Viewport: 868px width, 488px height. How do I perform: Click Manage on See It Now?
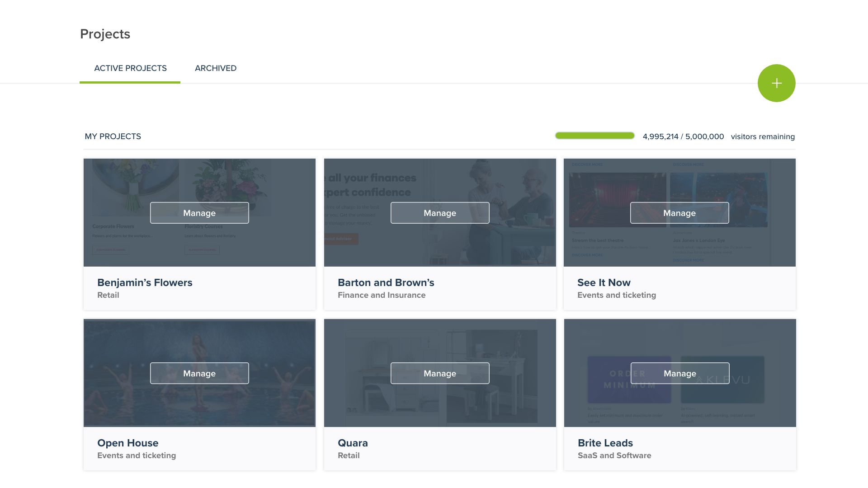(679, 212)
